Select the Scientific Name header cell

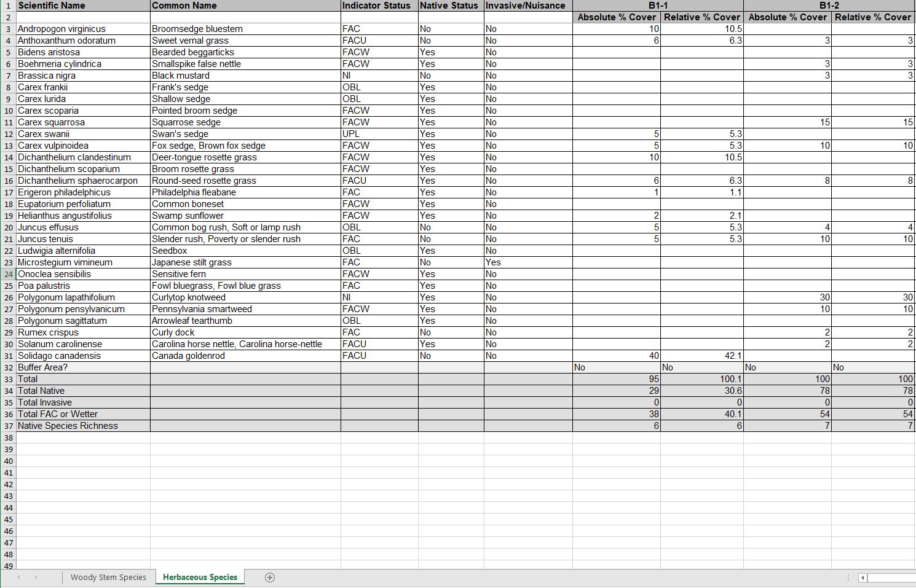(x=83, y=6)
